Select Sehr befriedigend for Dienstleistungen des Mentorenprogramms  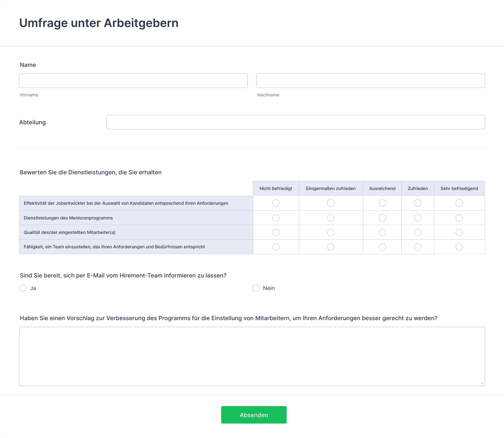[x=459, y=218]
